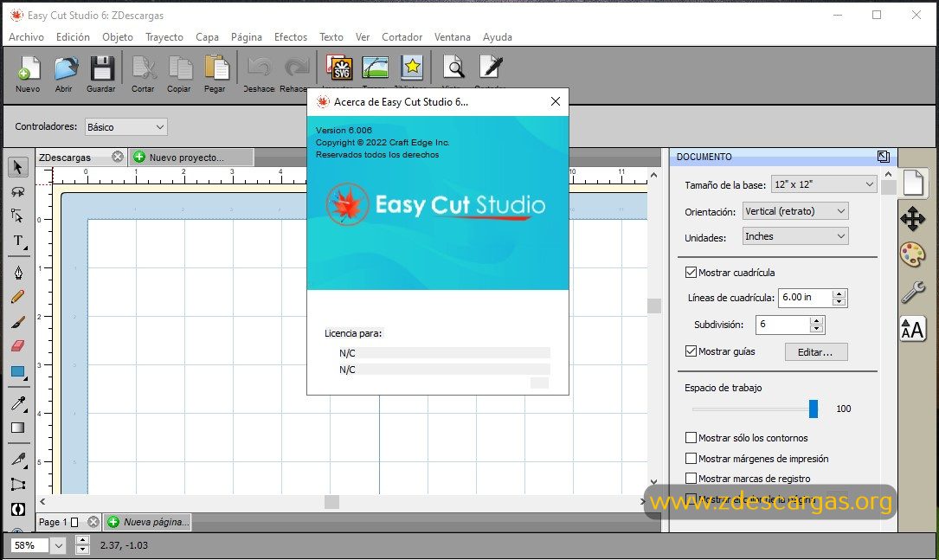The width and height of the screenshot is (939, 560).
Task: Open the Edición menu
Action: 73,37
